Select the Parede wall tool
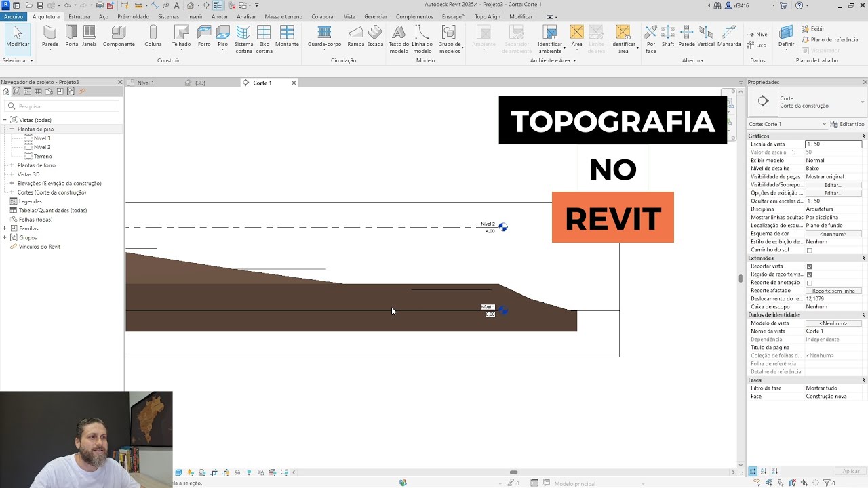The height and width of the screenshot is (488, 868). 50,37
